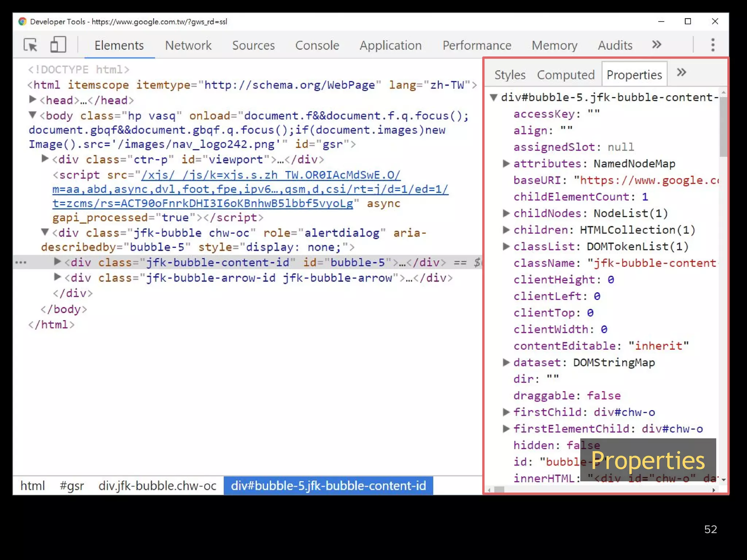Image resolution: width=747 pixels, height=560 pixels.
Task: Switch to the Network tab
Action: [x=188, y=45]
